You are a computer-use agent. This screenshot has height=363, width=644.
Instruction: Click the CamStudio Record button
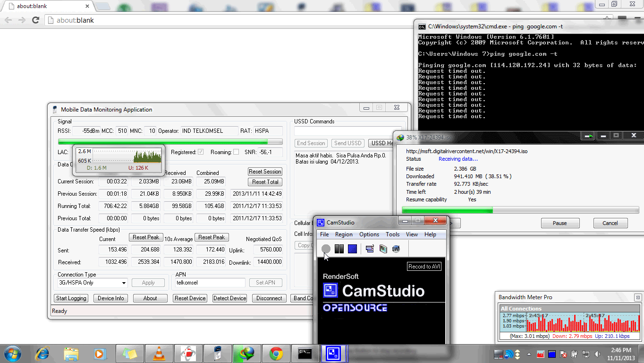[326, 249]
